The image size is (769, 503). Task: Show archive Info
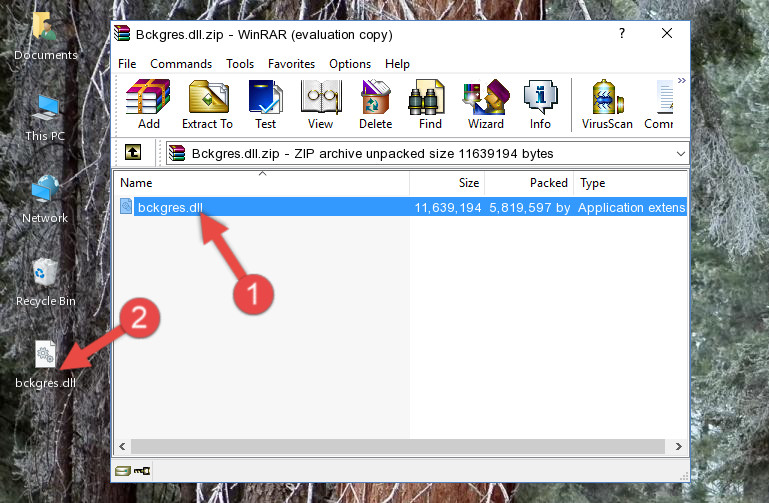540,104
